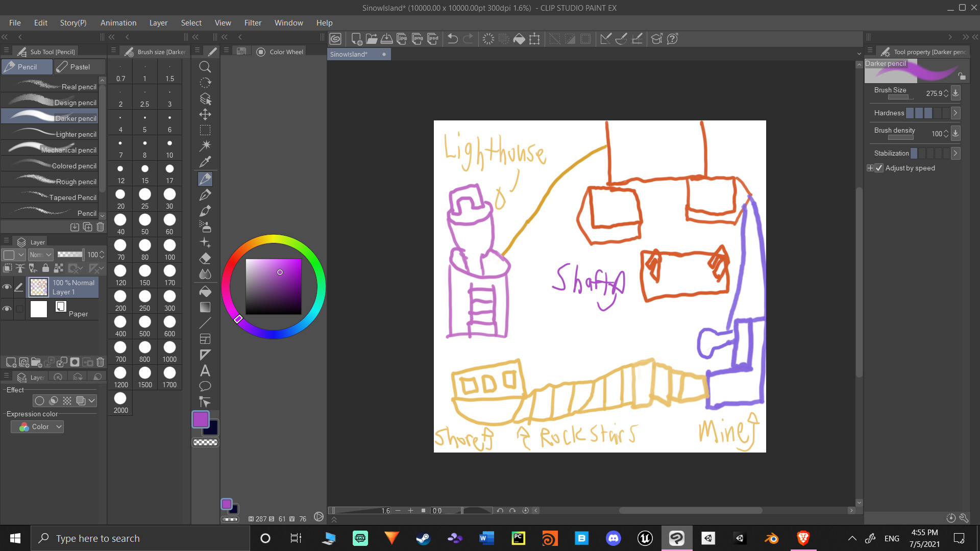Click the Open file folder icon

click(x=372, y=39)
